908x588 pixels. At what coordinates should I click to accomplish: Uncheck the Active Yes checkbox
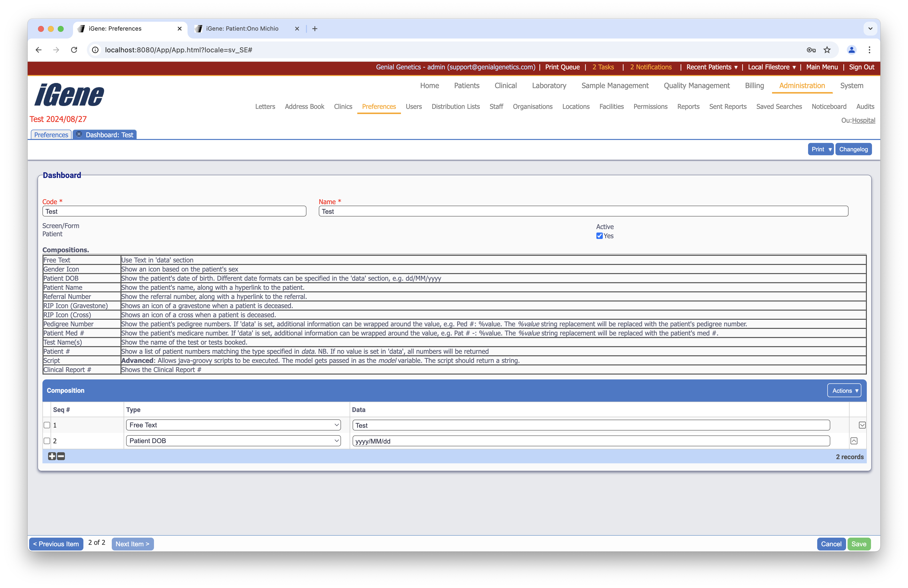(599, 236)
